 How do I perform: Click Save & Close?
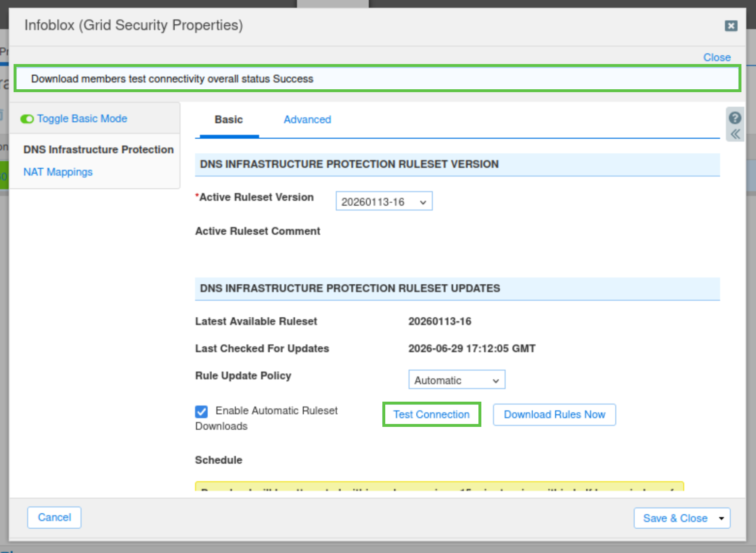(x=674, y=518)
